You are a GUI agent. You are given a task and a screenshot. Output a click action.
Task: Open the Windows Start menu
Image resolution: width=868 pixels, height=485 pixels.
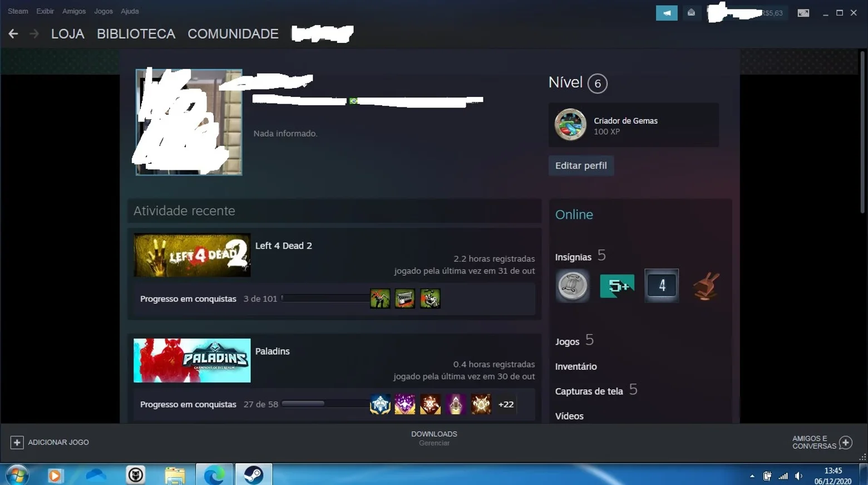[17, 475]
